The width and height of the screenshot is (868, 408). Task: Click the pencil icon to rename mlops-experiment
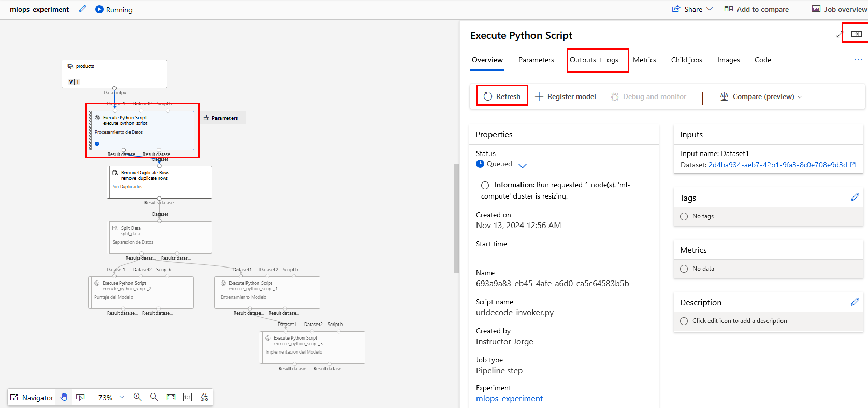tap(82, 9)
